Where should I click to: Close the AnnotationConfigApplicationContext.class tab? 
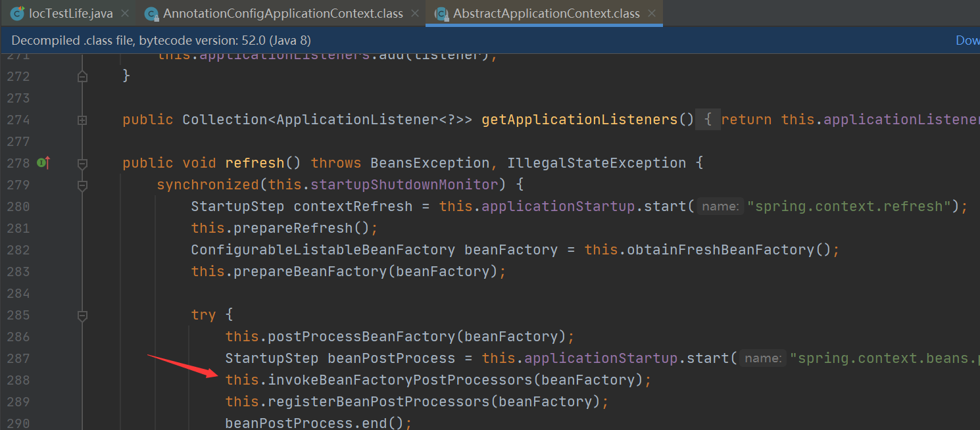pos(416,14)
